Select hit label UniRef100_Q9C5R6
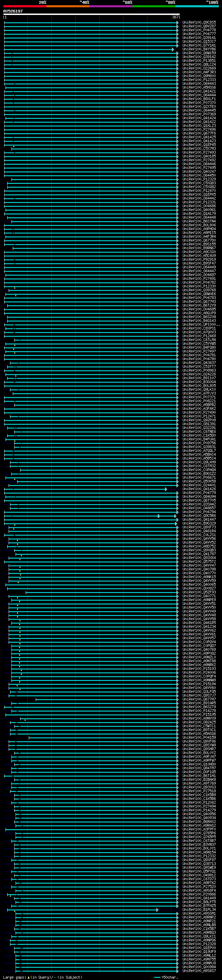 coord(199,516)
